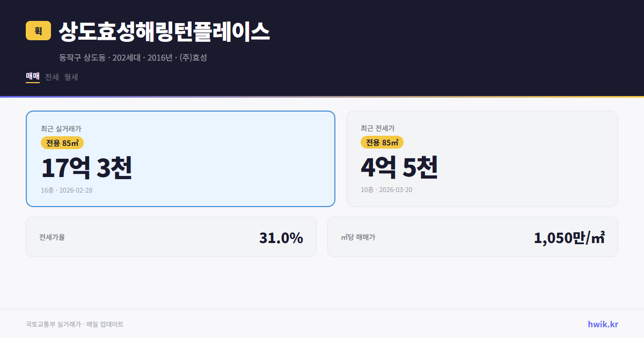The height and width of the screenshot is (338, 644).
Task: Click the 전용 85㎡ badge on jeonse card
Action: 383,143
